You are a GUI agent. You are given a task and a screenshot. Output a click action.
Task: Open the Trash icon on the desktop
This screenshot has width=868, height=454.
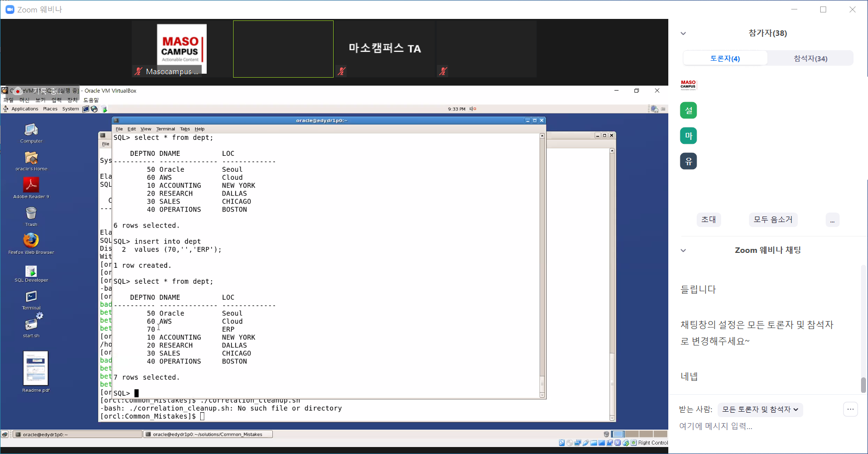pyautogui.click(x=31, y=214)
